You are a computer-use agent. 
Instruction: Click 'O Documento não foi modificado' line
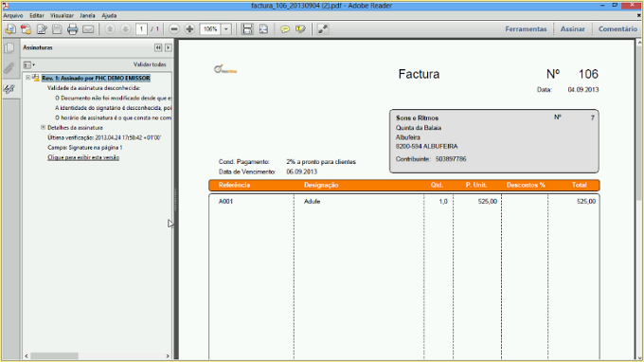(x=114, y=98)
